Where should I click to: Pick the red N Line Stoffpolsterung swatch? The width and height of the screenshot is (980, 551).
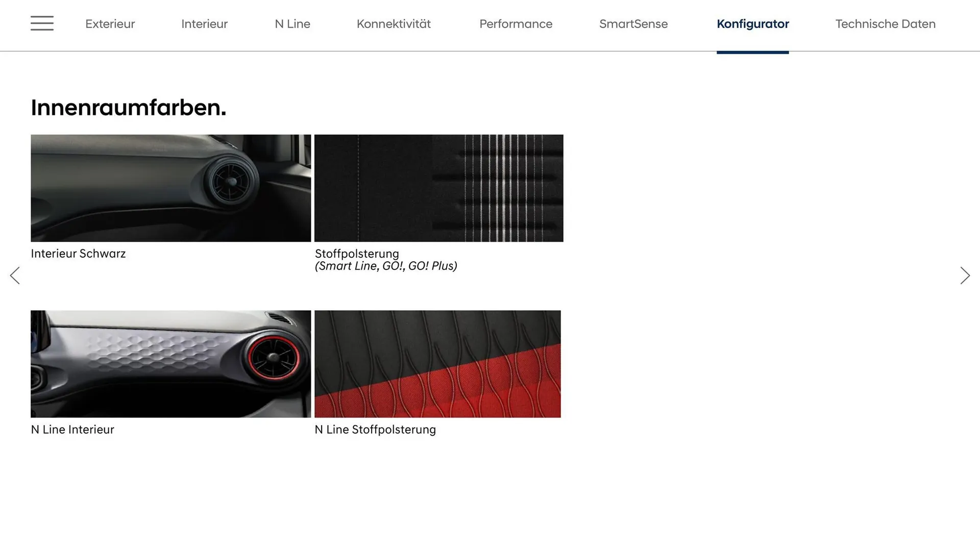pyautogui.click(x=437, y=364)
